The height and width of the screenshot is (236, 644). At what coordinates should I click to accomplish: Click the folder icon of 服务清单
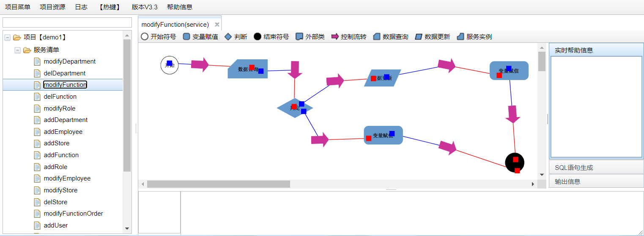pos(27,50)
